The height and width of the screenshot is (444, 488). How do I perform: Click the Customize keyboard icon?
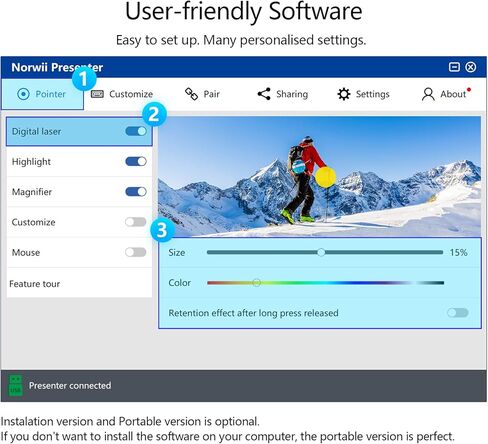[x=97, y=94]
